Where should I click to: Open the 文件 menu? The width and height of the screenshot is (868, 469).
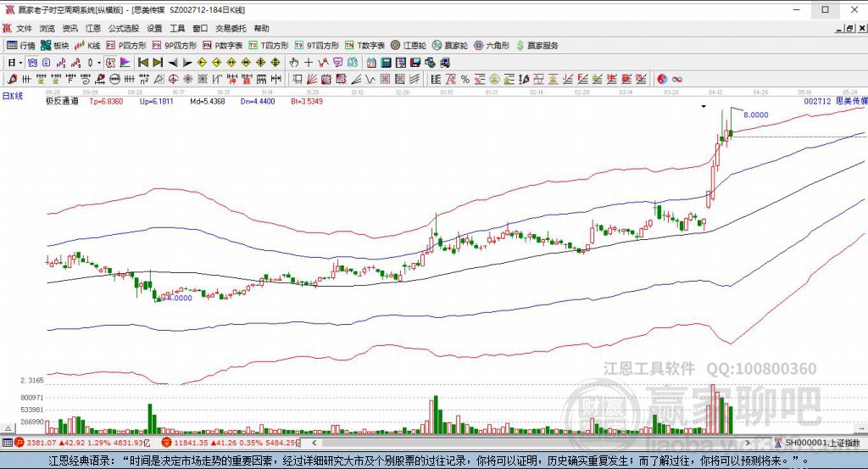point(24,28)
